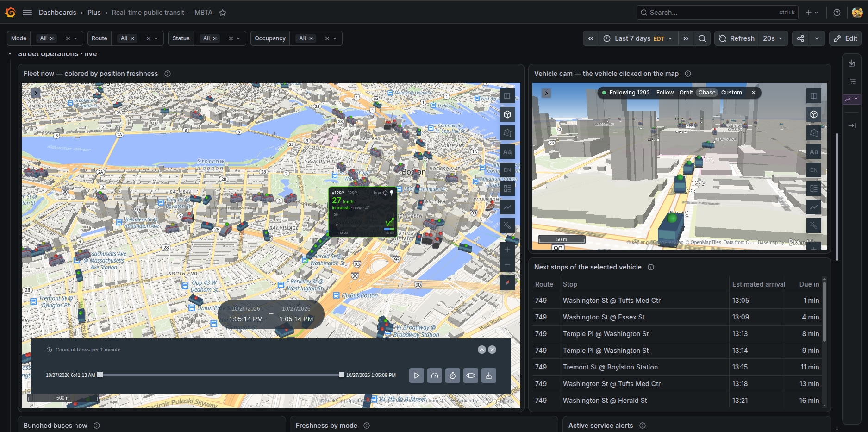The height and width of the screenshot is (432, 868).
Task: Reset the time animation with the timer icon
Action: pyautogui.click(x=453, y=376)
